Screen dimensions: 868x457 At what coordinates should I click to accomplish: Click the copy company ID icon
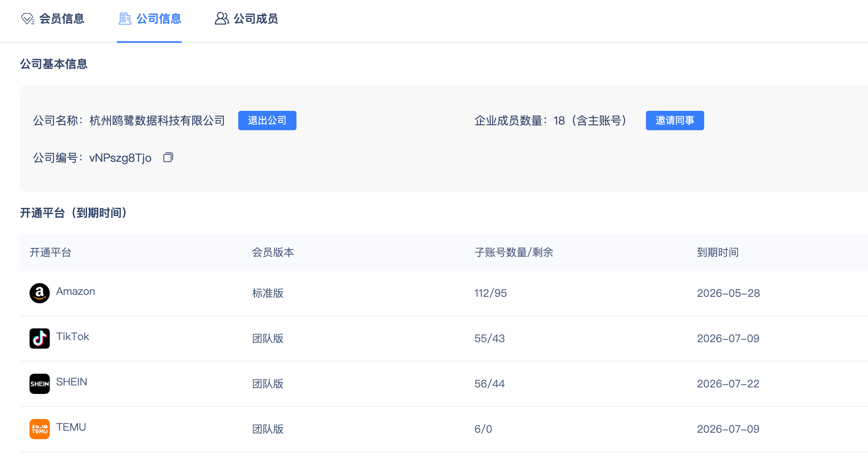click(168, 157)
